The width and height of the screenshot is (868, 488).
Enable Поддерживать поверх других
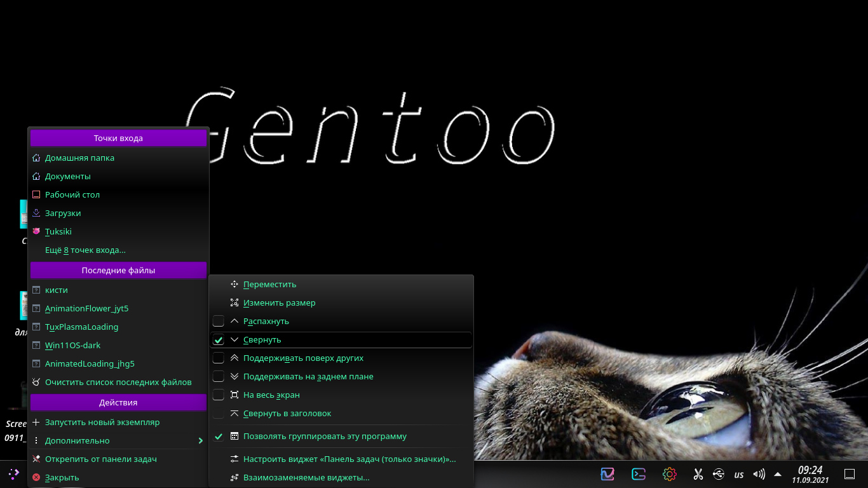(341, 358)
